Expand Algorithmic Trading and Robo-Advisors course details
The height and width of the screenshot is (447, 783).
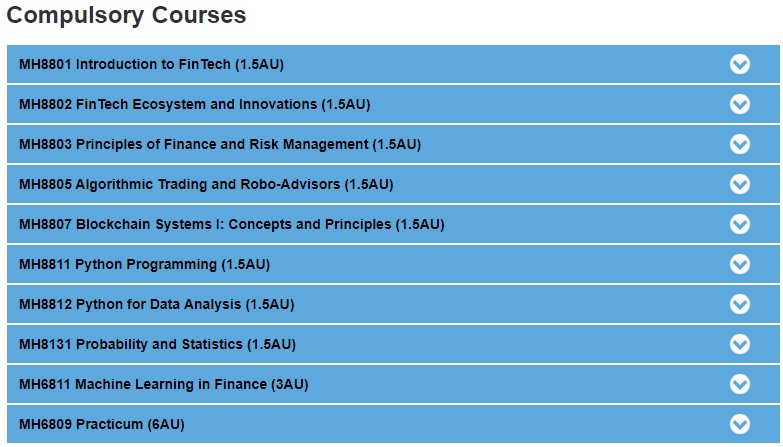[206, 185]
